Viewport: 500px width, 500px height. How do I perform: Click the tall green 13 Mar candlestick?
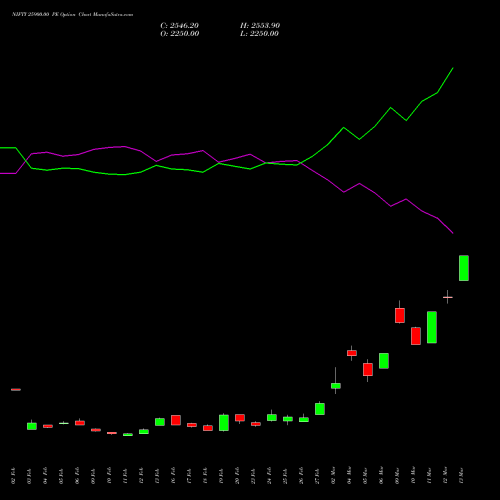[464, 268]
